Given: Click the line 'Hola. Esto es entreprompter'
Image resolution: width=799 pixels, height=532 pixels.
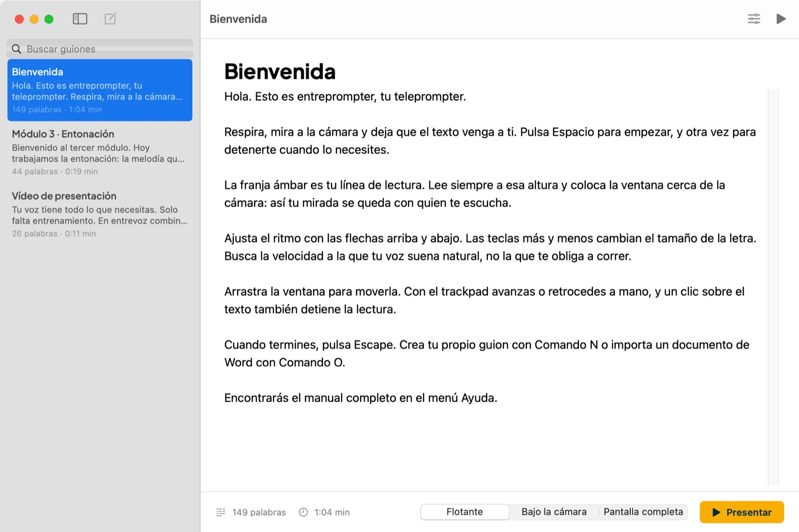Looking at the screenshot, I should click(x=345, y=97).
